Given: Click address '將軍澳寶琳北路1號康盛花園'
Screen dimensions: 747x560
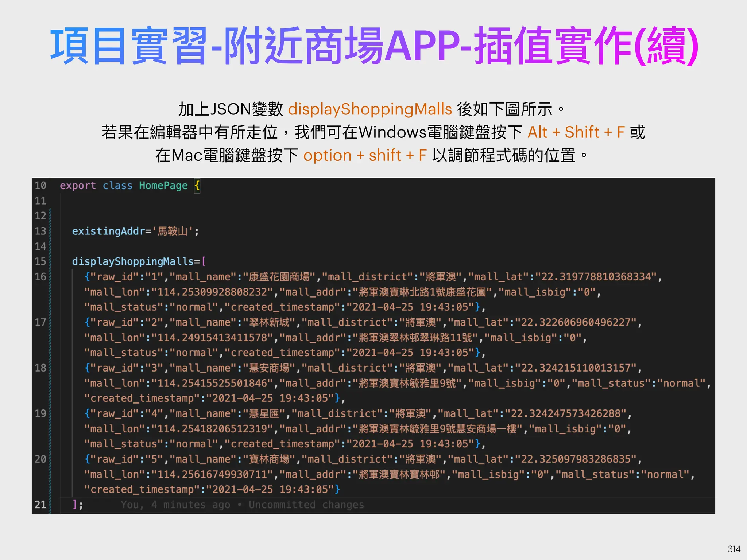Looking at the screenshot, I should (422, 292).
